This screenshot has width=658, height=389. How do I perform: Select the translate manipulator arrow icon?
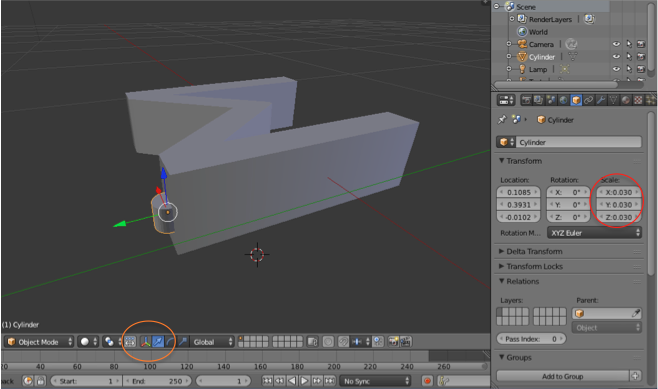point(158,342)
